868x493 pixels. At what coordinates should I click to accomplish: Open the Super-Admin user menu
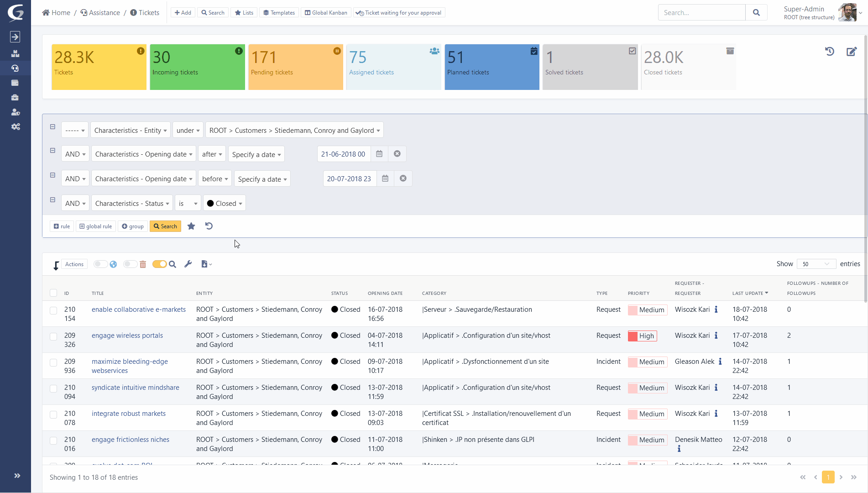pos(822,13)
